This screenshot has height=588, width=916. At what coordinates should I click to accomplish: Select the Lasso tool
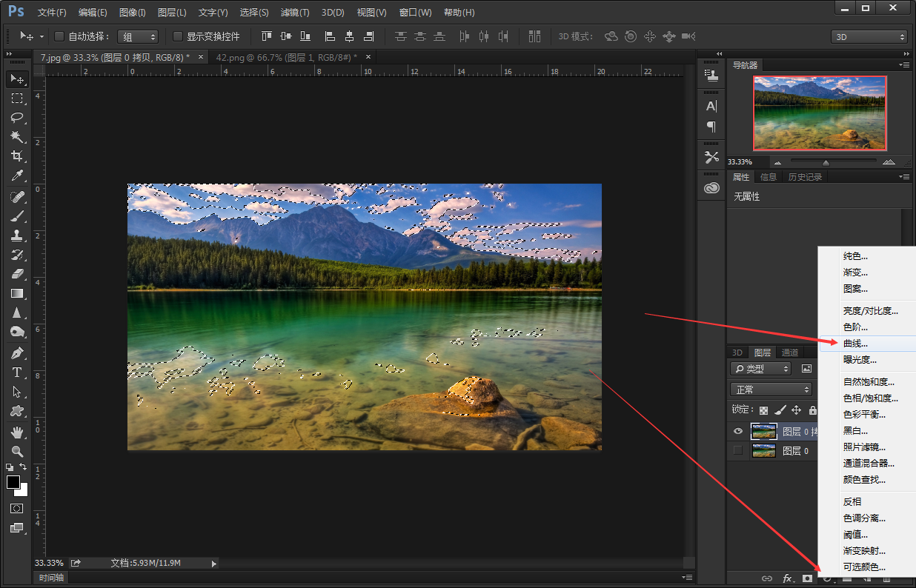pos(17,118)
